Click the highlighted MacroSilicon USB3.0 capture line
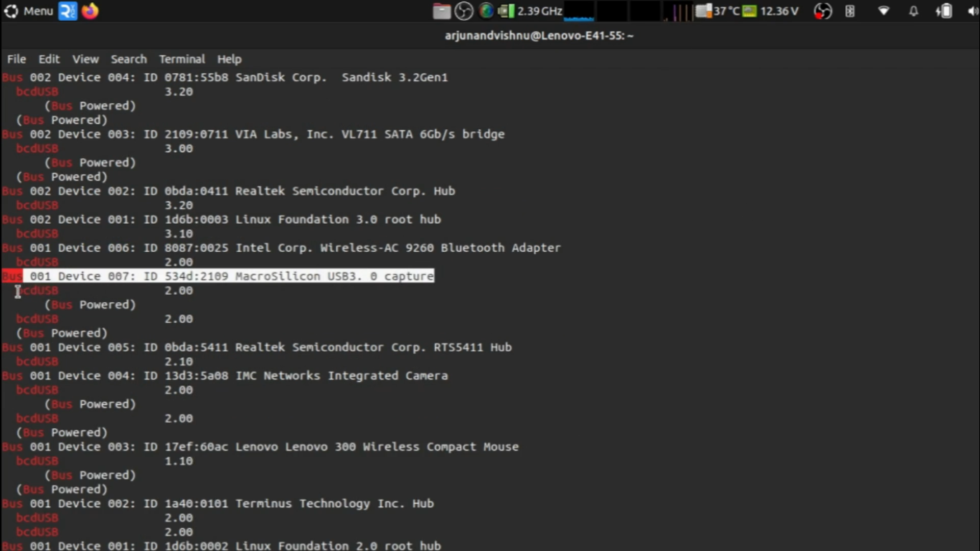Image resolution: width=980 pixels, height=551 pixels. point(228,276)
